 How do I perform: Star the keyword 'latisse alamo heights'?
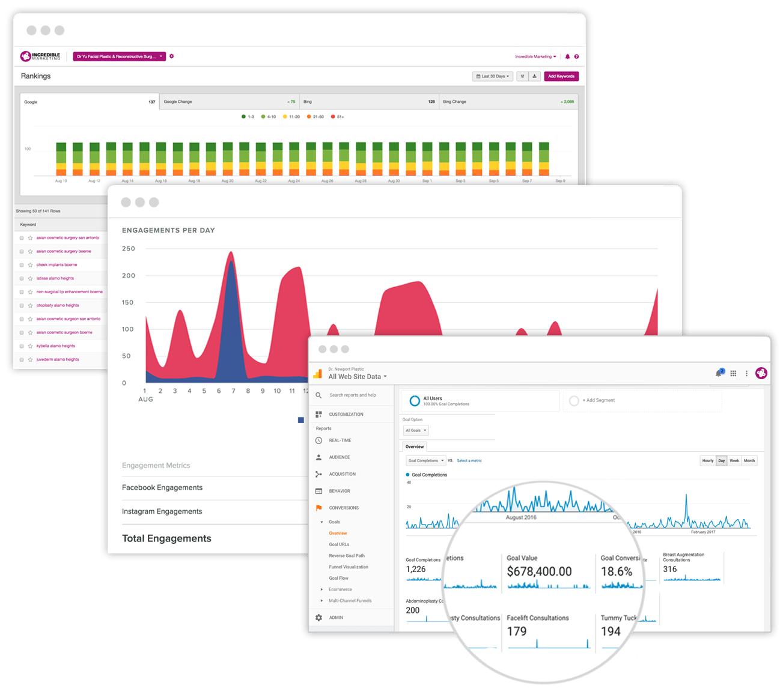30,278
